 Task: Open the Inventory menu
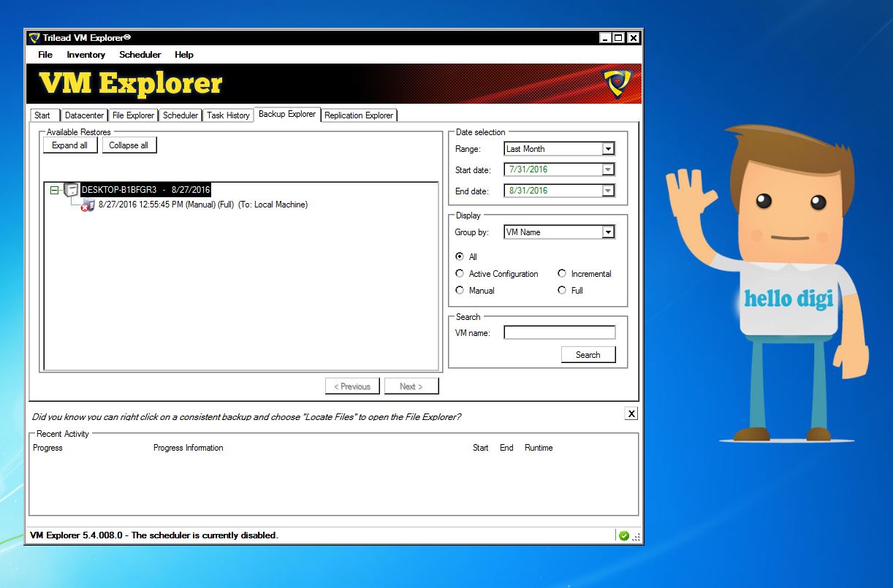click(86, 55)
